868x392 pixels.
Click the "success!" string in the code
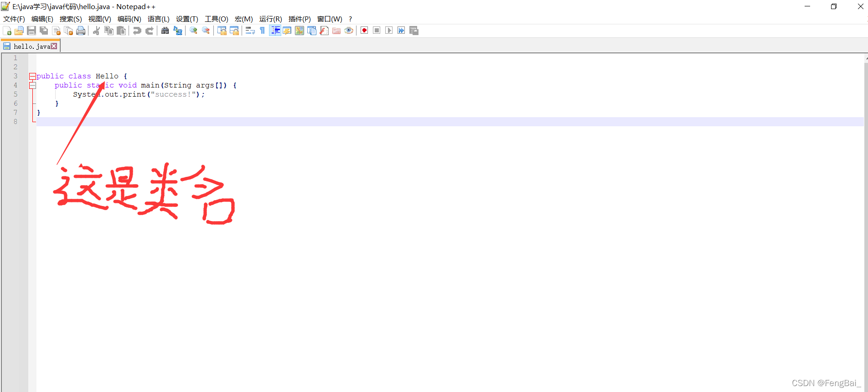coord(173,94)
